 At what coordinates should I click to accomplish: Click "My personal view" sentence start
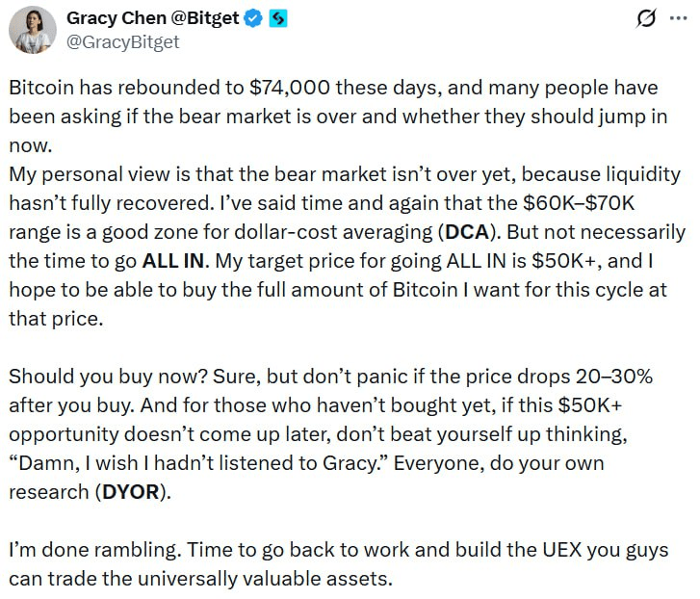75,174
